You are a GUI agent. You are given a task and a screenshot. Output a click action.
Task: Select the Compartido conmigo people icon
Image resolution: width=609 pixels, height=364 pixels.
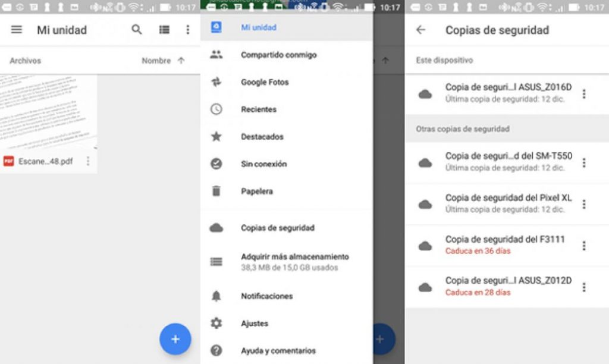pos(216,55)
